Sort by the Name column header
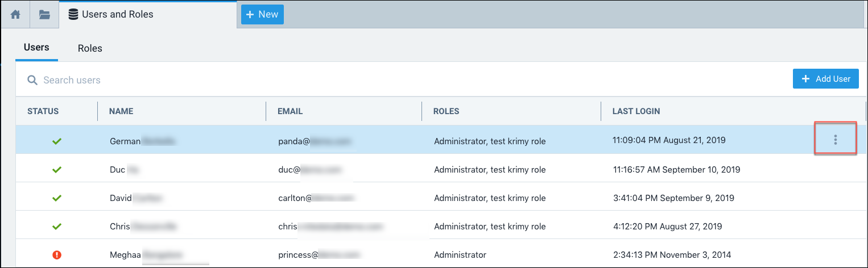Screen dimensions: 868x268 tap(121, 111)
